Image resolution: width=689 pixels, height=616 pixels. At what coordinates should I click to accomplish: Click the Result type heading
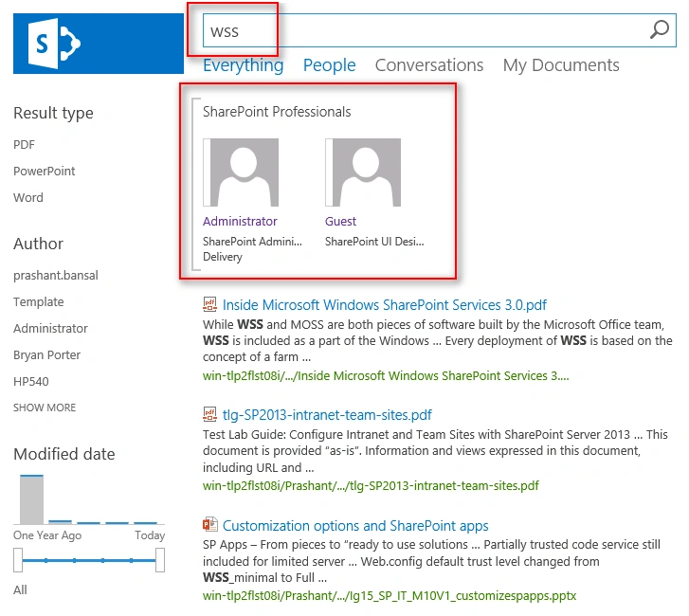coord(53,113)
